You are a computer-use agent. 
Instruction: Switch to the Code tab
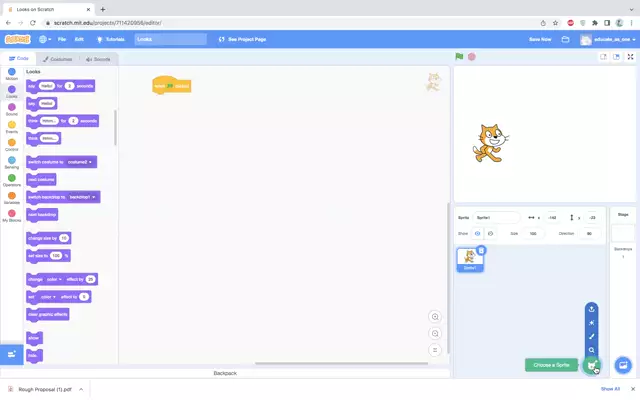[x=18, y=59]
